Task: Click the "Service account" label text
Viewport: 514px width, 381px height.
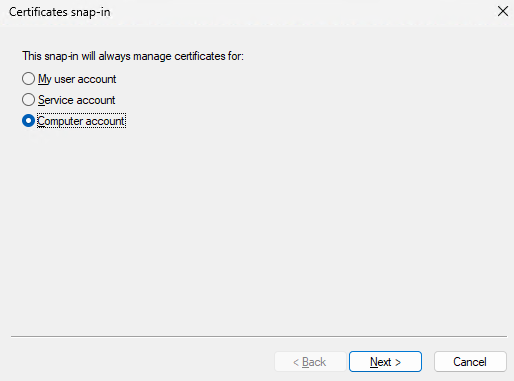Action: coord(76,100)
